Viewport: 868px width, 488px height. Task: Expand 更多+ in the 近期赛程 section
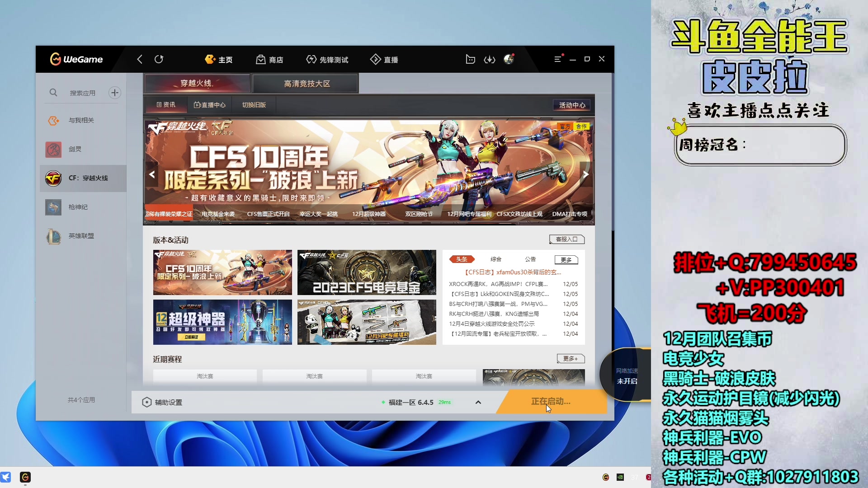pyautogui.click(x=571, y=358)
